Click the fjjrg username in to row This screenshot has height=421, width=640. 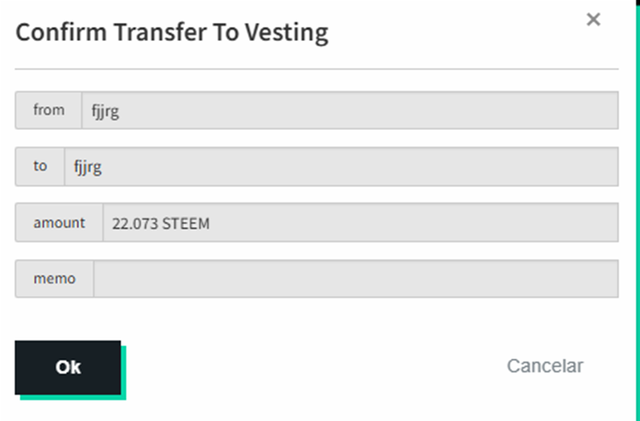click(87, 167)
